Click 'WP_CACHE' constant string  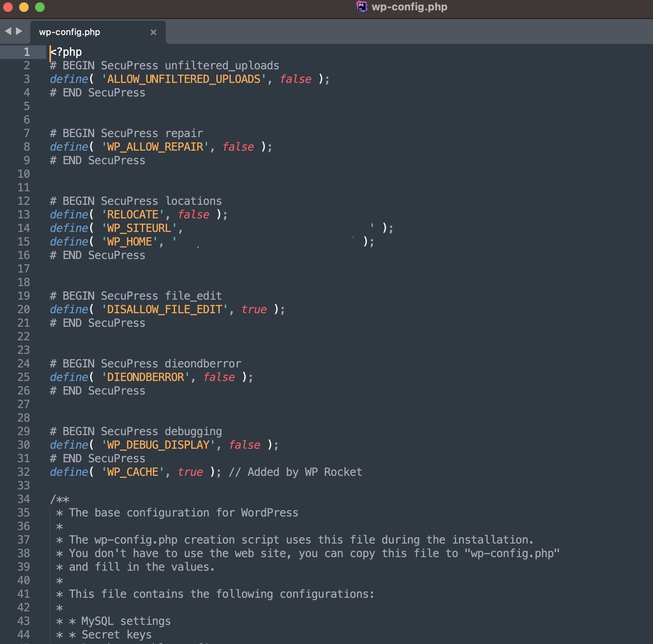(133, 472)
